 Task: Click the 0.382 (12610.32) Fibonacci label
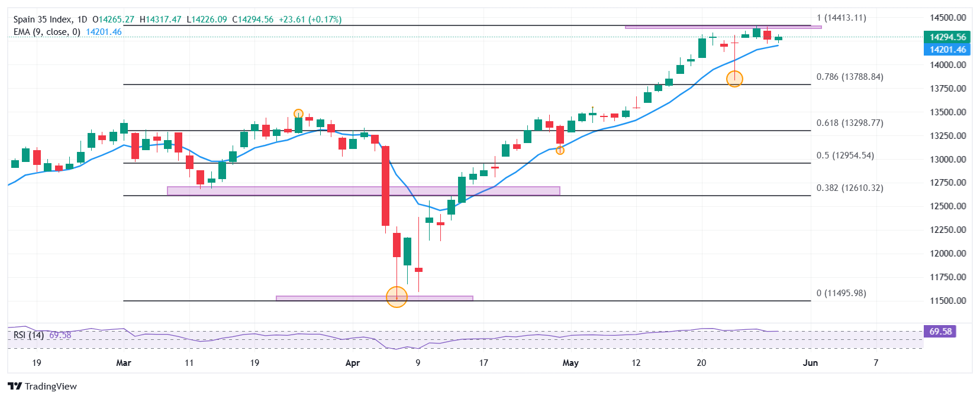[850, 188]
